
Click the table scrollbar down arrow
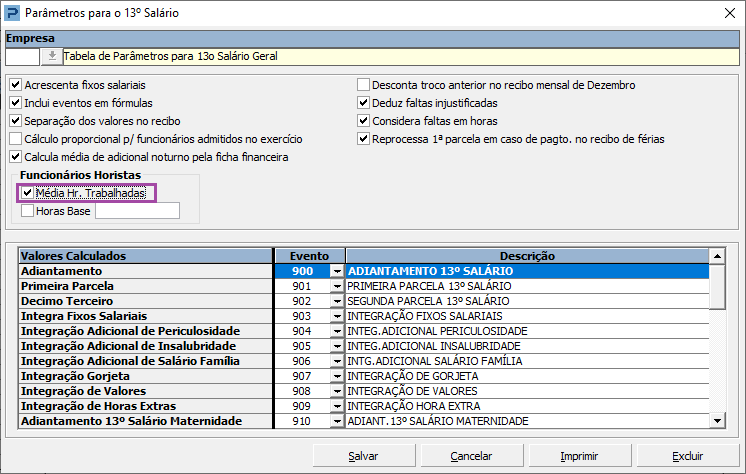coord(717,420)
